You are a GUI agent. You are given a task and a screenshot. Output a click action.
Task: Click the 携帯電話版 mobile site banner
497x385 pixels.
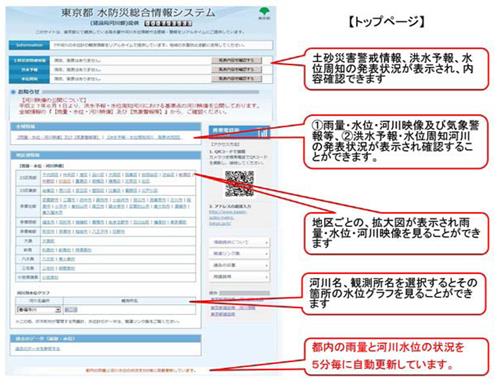(239, 132)
